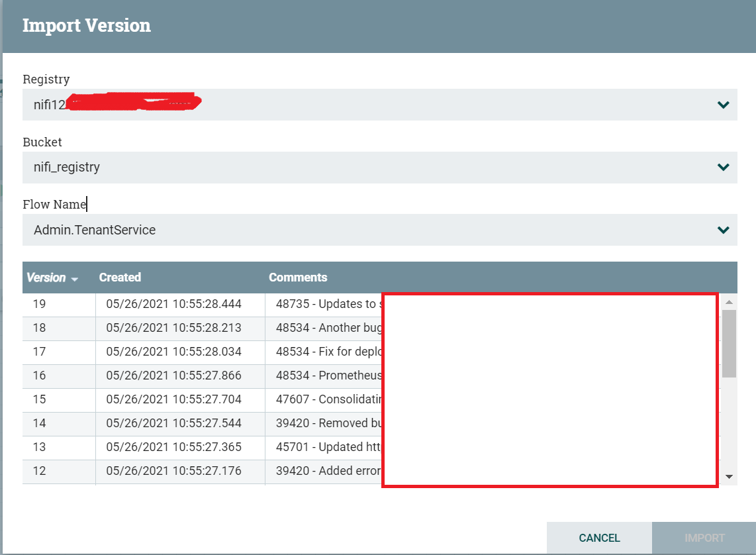This screenshot has width=756, height=555.
Task: Click the Cancel button
Action: [x=599, y=538]
